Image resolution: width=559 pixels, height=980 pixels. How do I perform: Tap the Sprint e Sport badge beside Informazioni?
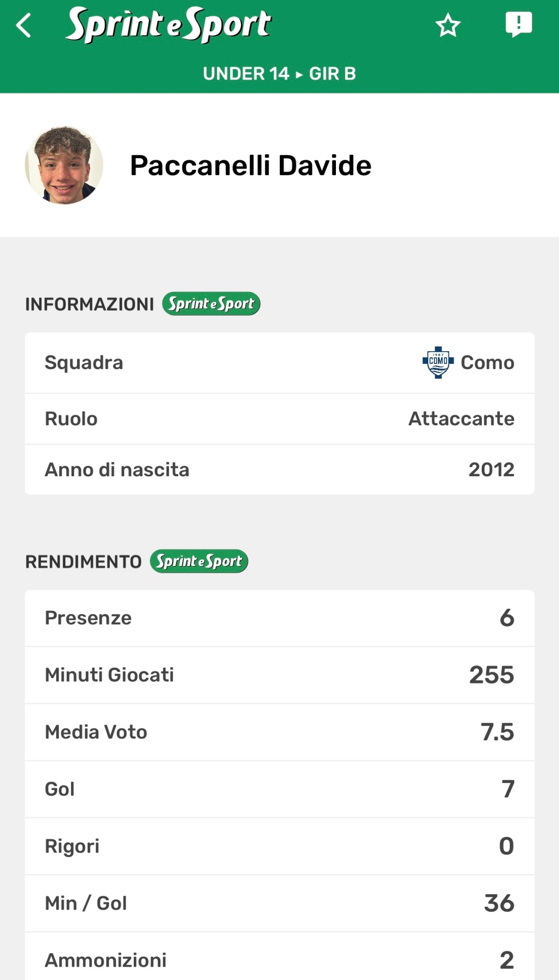211,304
